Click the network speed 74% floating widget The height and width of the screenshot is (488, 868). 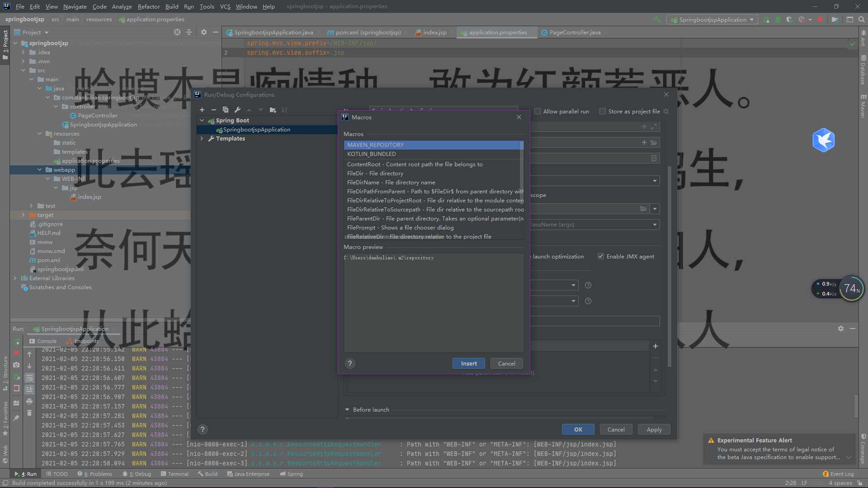[838, 289]
